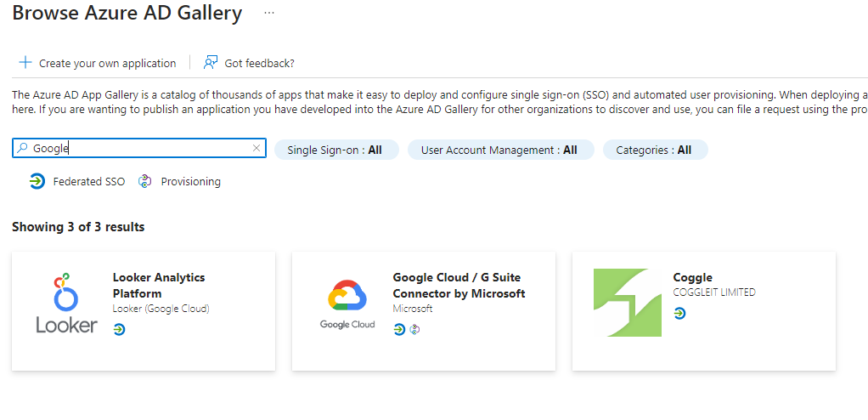Open the Single Sign-on : All filter

336,150
